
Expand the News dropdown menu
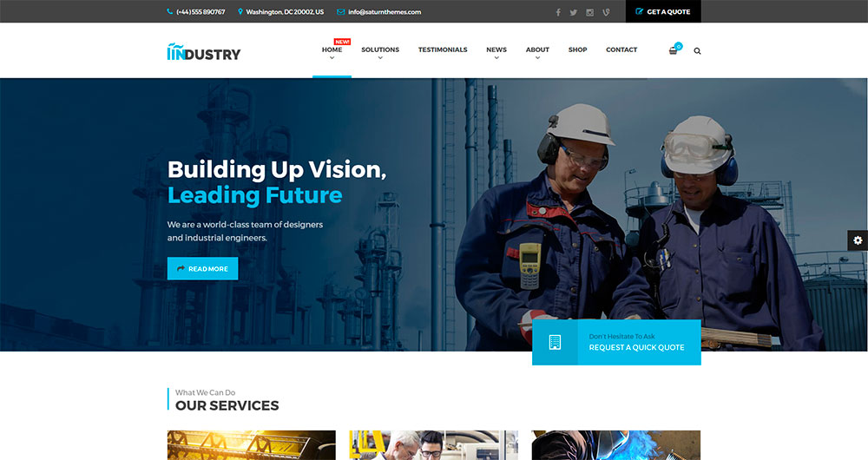496,53
